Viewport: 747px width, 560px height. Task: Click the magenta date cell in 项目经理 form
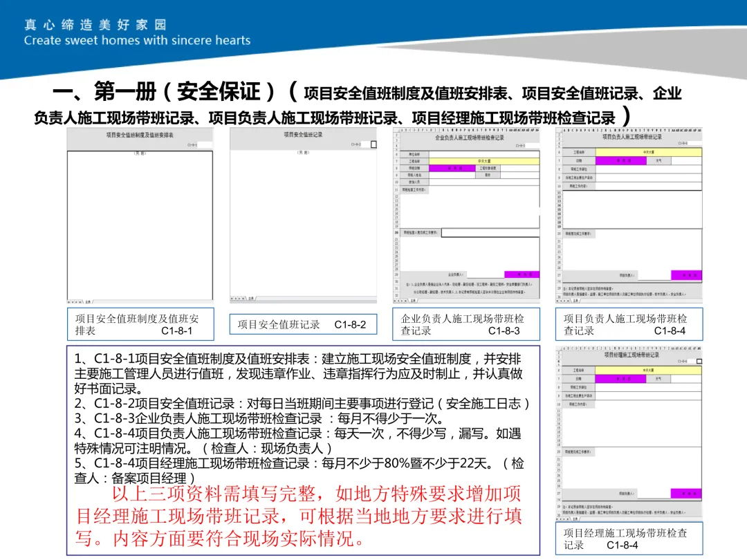tap(620, 379)
